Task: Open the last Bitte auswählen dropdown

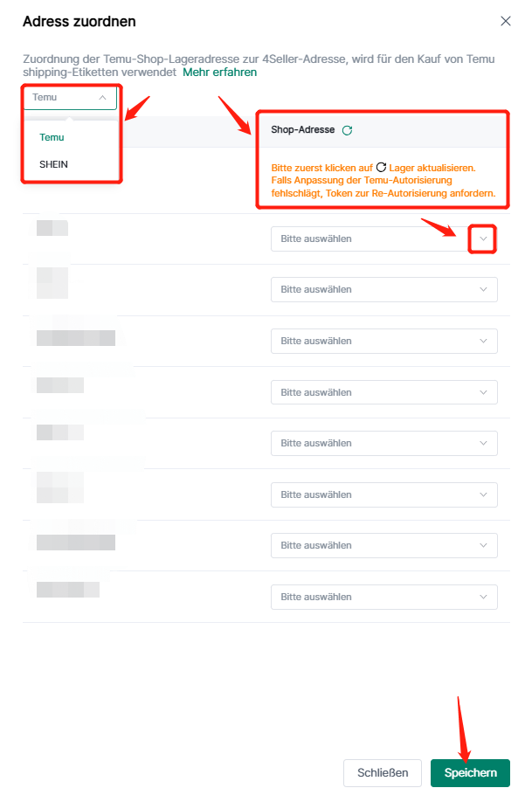Action: coord(383,598)
